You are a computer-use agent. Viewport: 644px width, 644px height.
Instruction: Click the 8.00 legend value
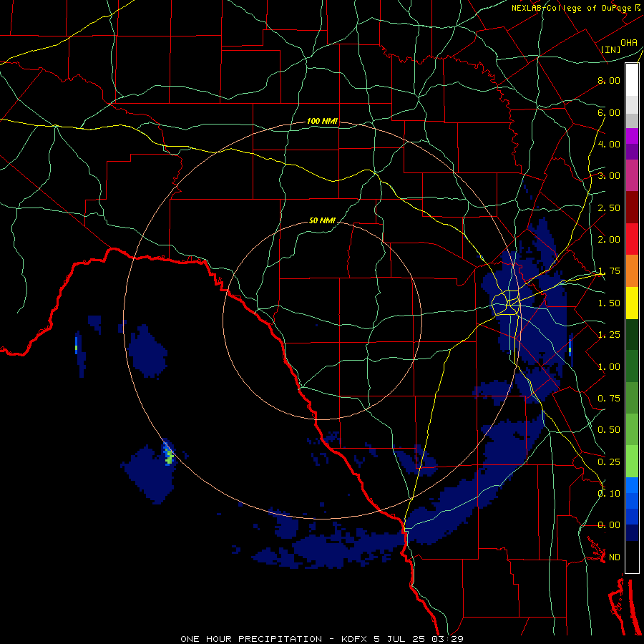609,80
